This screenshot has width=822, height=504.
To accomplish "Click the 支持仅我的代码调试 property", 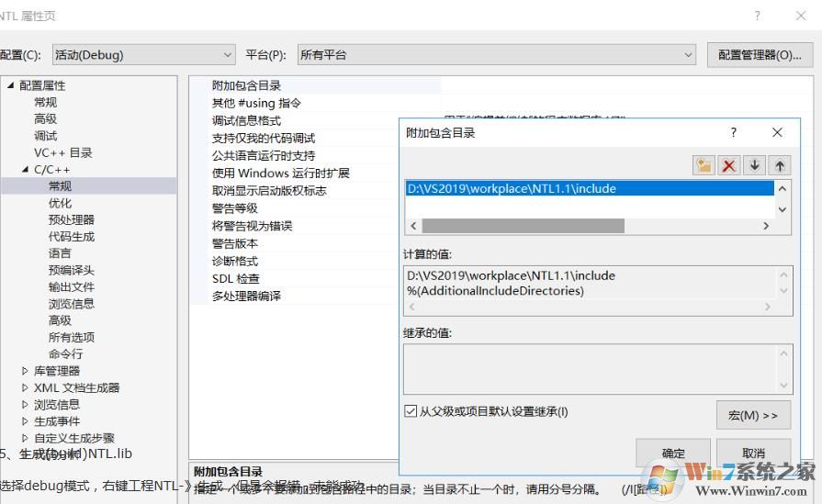I will tap(264, 138).
